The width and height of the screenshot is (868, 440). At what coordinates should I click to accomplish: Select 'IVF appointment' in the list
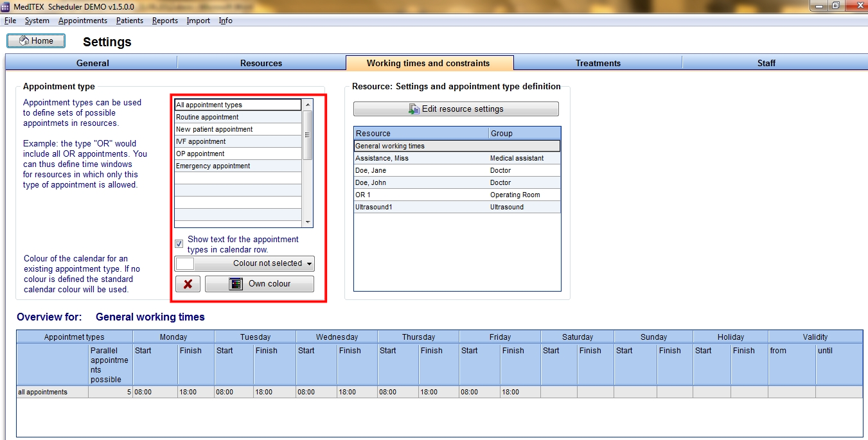(238, 141)
